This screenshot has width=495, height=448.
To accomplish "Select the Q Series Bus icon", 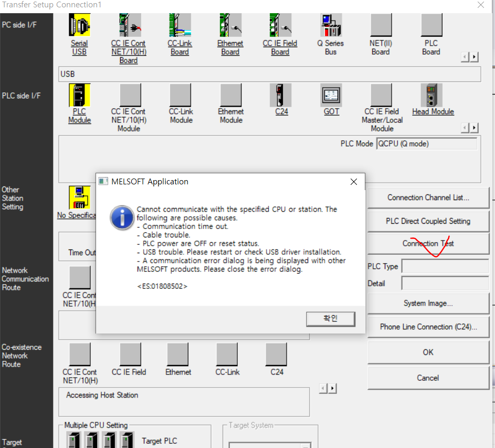I will (x=331, y=25).
